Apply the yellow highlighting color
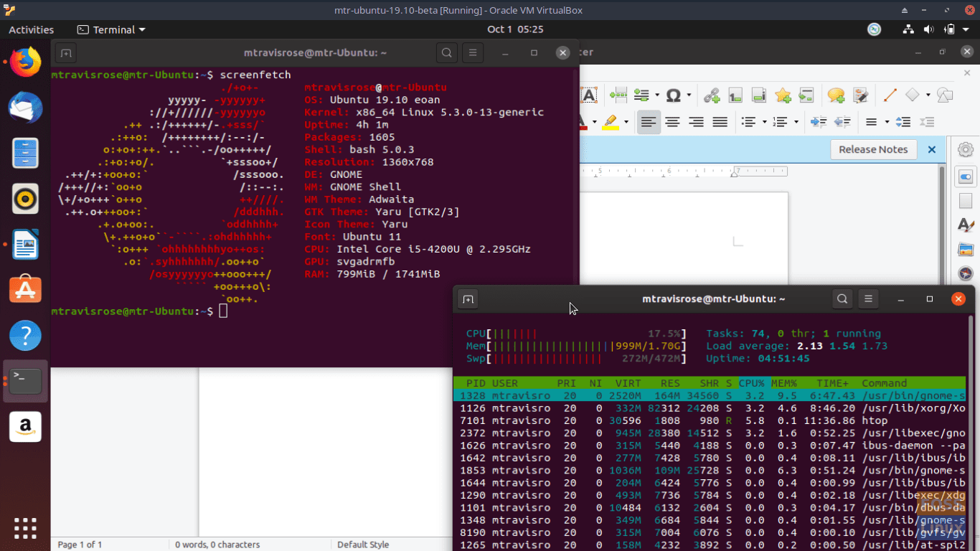 (x=611, y=122)
